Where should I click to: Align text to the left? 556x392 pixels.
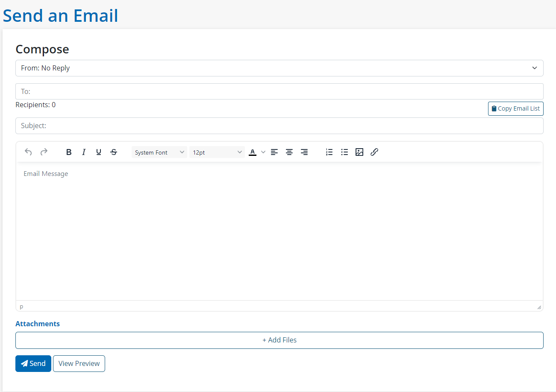tap(274, 152)
